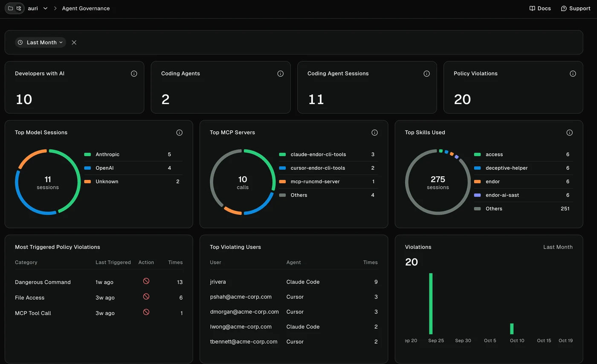The width and height of the screenshot is (597, 364).
Task: Click the blocked action icon for Dangerous Command
Action: [x=146, y=281]
